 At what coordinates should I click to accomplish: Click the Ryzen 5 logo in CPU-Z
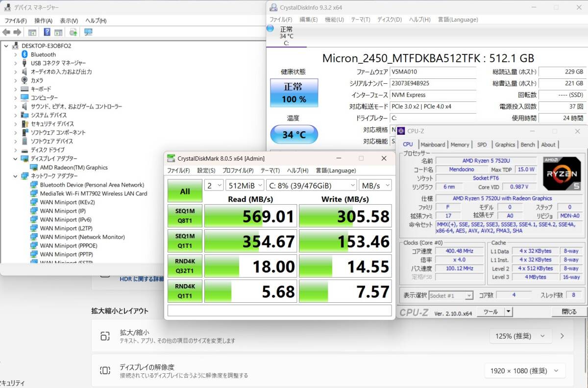click(562, 174)
